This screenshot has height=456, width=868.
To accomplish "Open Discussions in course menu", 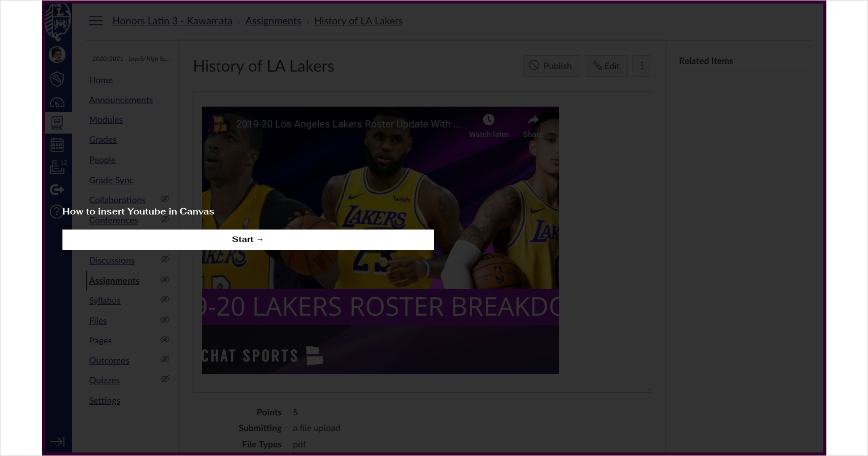I will tap(112, 260).
